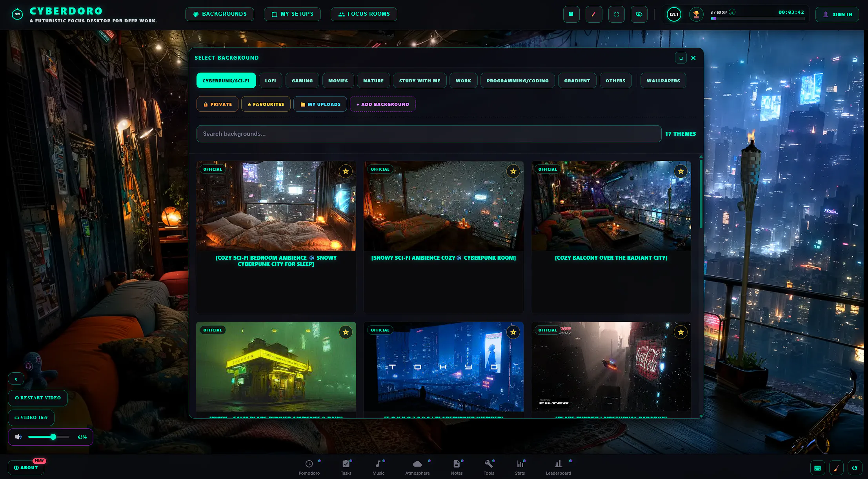Select the Cozy Sci-Fi Bedroom thumbnail
Viewport: 868px width, 479px height.
point(276,206)
